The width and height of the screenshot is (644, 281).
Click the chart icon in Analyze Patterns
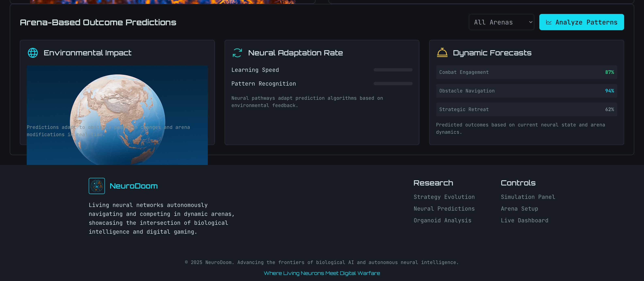pos(549,22)
